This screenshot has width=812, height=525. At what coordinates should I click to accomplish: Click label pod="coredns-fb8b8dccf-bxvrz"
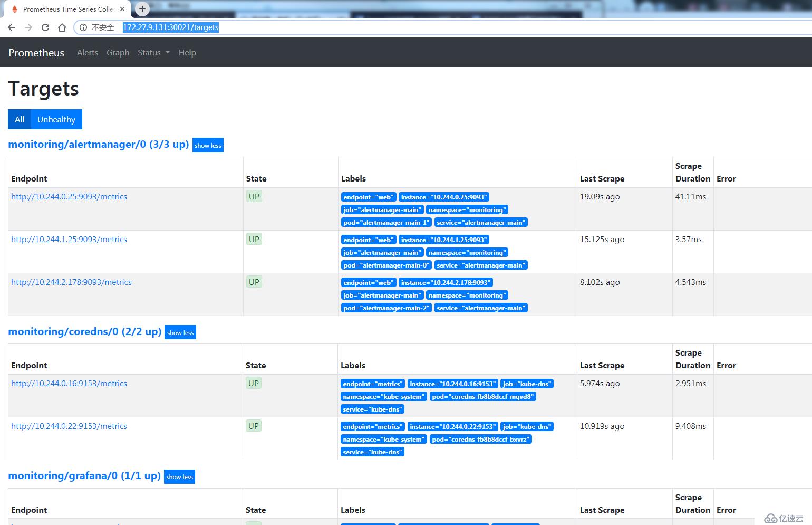481,440
